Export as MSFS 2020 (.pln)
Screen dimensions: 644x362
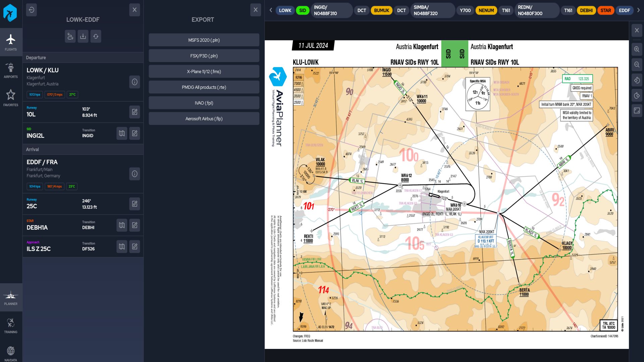click(x=204, y=40)
